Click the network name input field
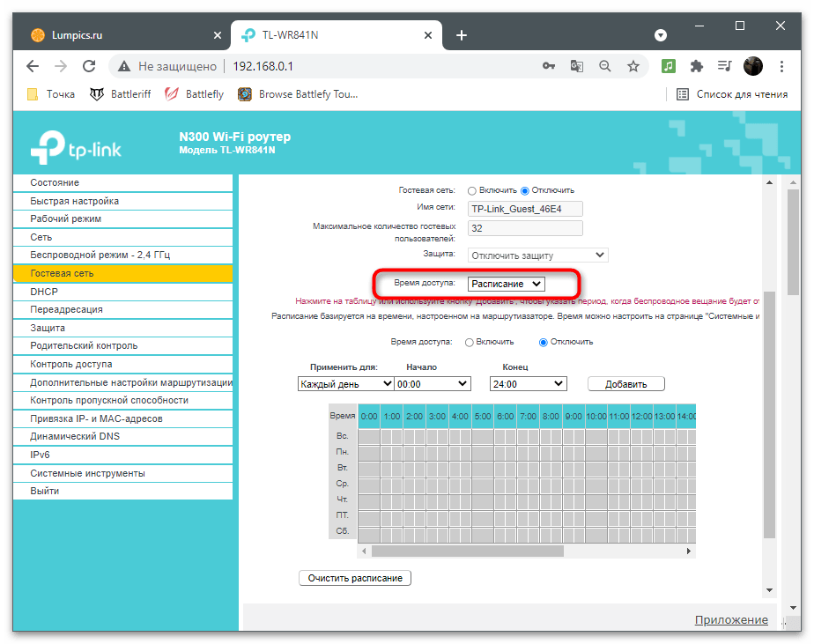 (525, 209)
